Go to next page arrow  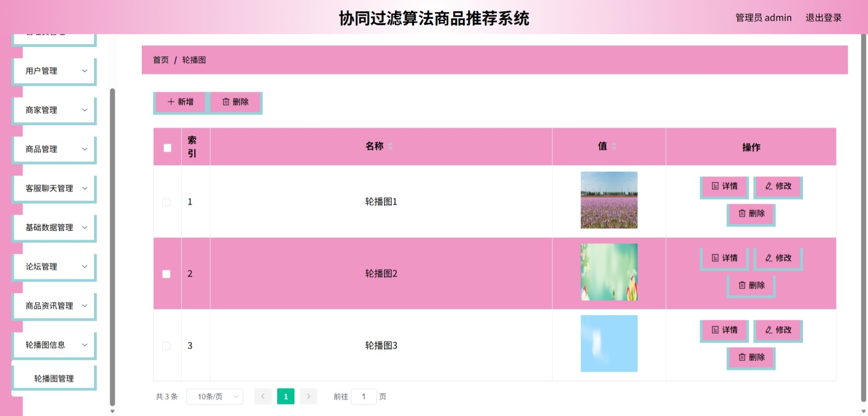point(309,397)
